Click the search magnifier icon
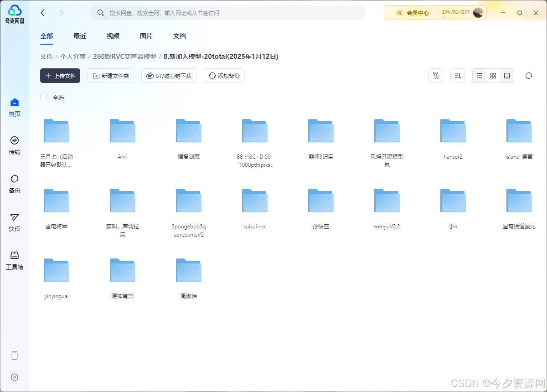Viewport: 547px width, 392px height. [101, 13]
